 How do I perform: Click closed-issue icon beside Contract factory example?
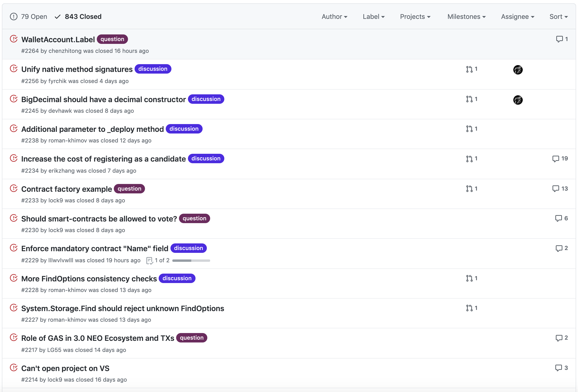[14, 188]
